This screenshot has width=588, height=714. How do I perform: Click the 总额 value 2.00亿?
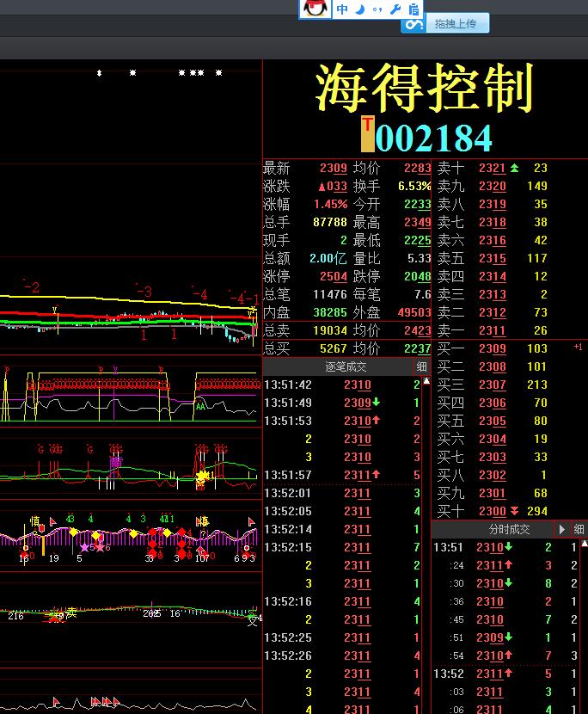[x=328, y=258]
